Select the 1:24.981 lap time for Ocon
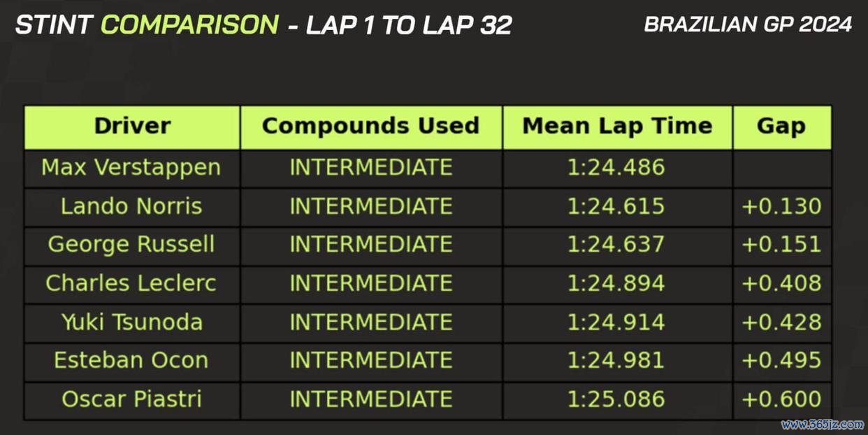This screenshot has width=868, height=435. pyautogui.click(x=616, y=360)
